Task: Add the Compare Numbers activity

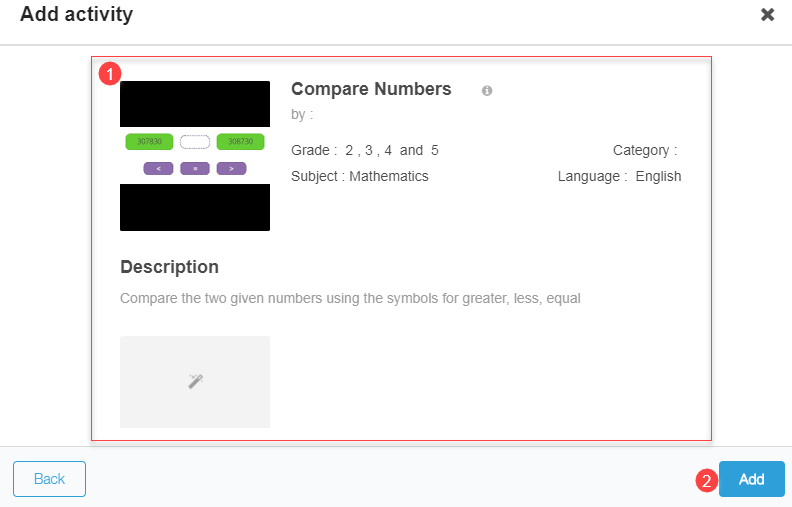Action: [x=751, y=479]
